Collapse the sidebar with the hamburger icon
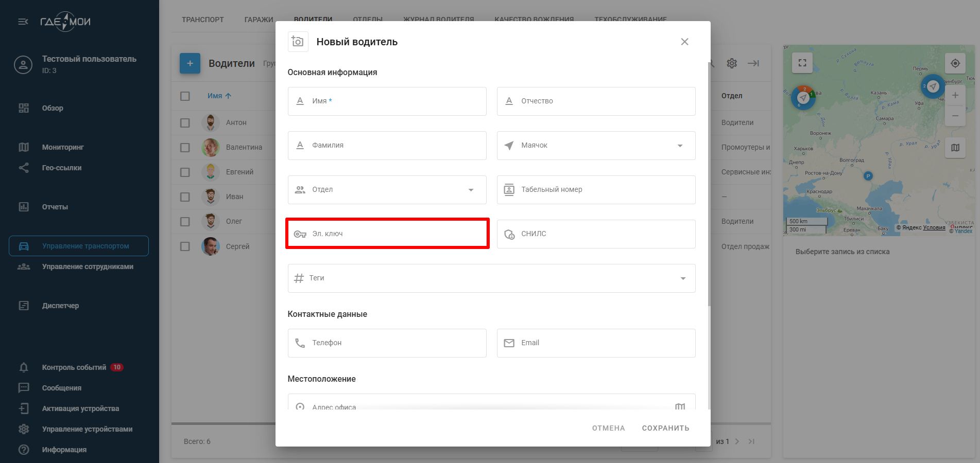 (23, 22)
